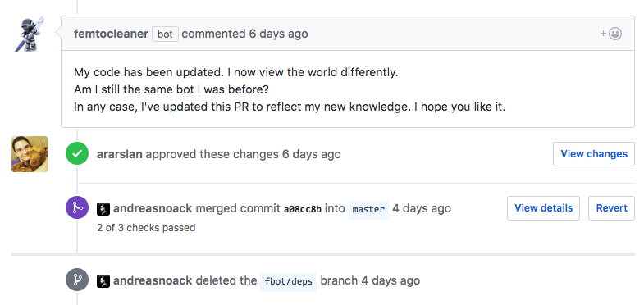Image resolution: width=644 pixels, height=305 pixels.
Task: Click the fbot/deps branch label
Action: pos(288,281)
